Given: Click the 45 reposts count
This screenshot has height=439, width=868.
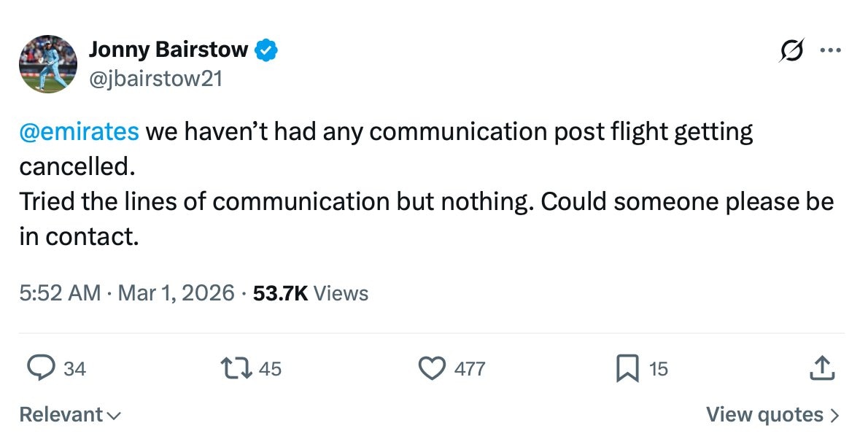Looking at the screenshot, I should pyautogui.click(x=270, y=369).
